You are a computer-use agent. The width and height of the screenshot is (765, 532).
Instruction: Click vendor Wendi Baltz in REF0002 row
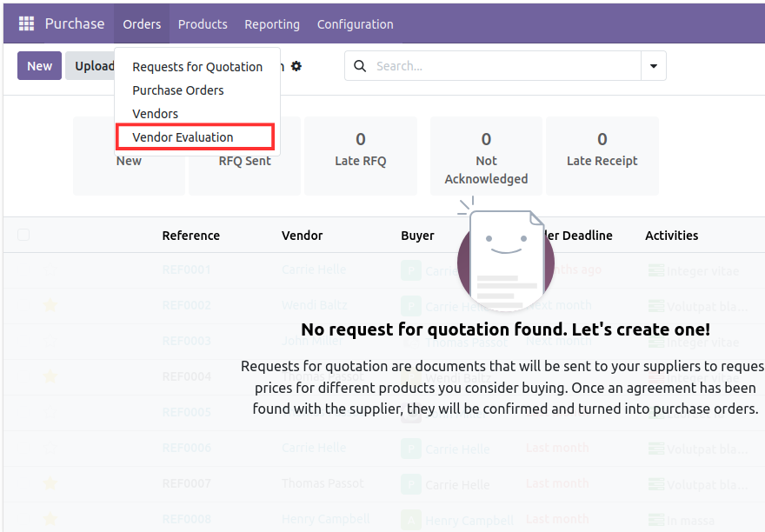314,305
